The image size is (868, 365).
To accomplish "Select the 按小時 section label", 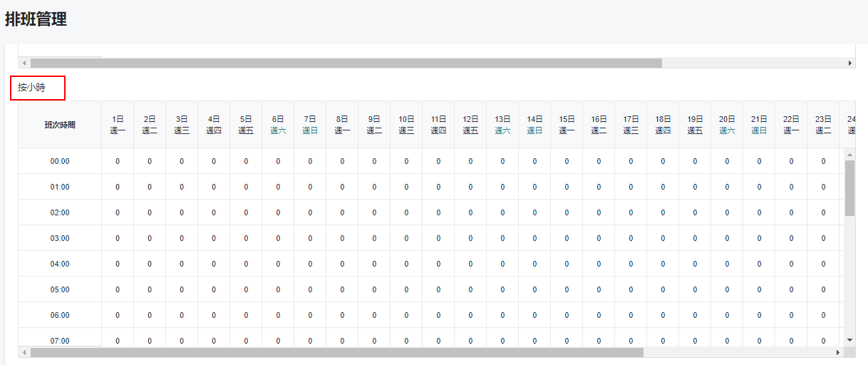I will pyautogui.click(x=32, y=88).
